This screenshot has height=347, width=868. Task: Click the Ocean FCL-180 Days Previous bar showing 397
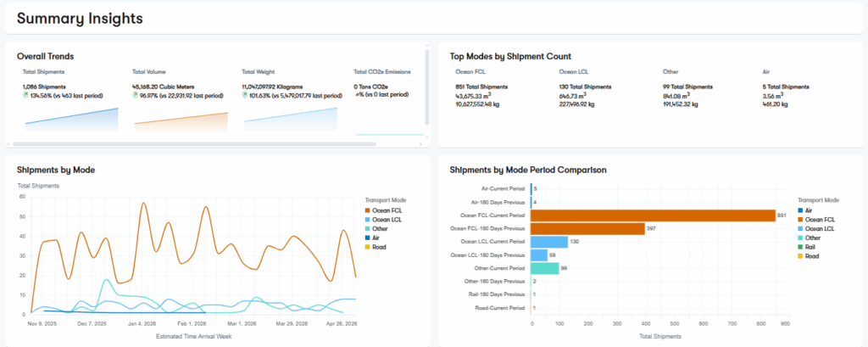coord(587,228)
